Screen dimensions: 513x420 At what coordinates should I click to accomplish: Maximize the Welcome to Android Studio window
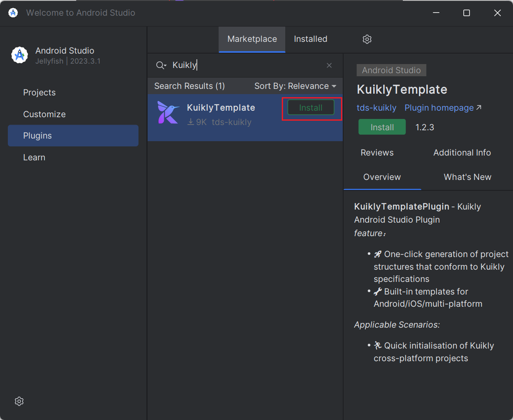(466, 13)
